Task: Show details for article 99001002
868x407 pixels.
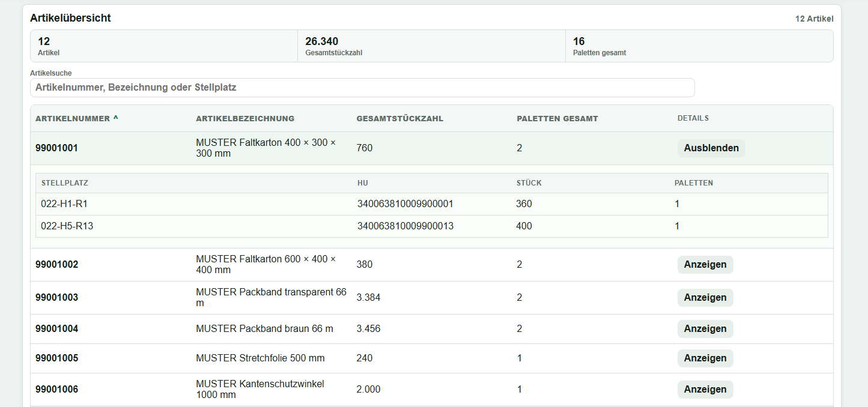Action: 705,265
